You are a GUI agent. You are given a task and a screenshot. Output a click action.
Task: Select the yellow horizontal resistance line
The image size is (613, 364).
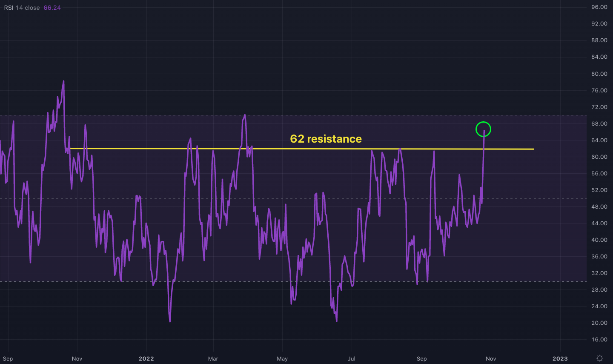coord(302,149)
